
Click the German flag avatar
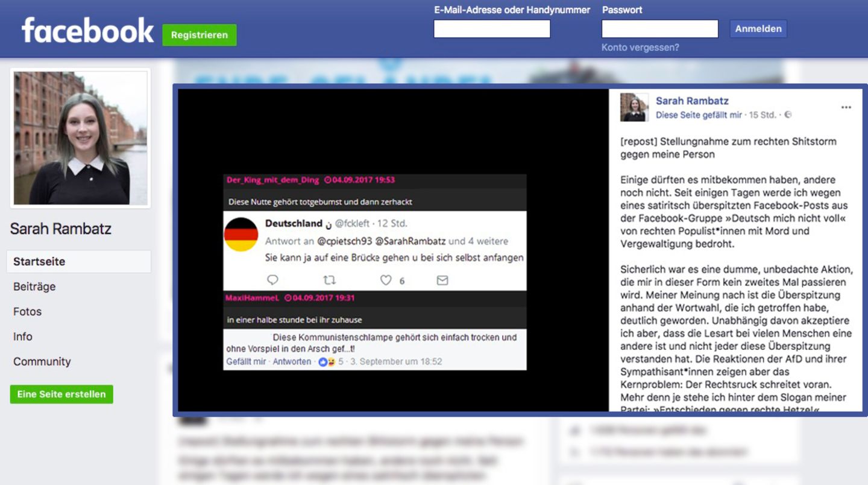[241, 234]
